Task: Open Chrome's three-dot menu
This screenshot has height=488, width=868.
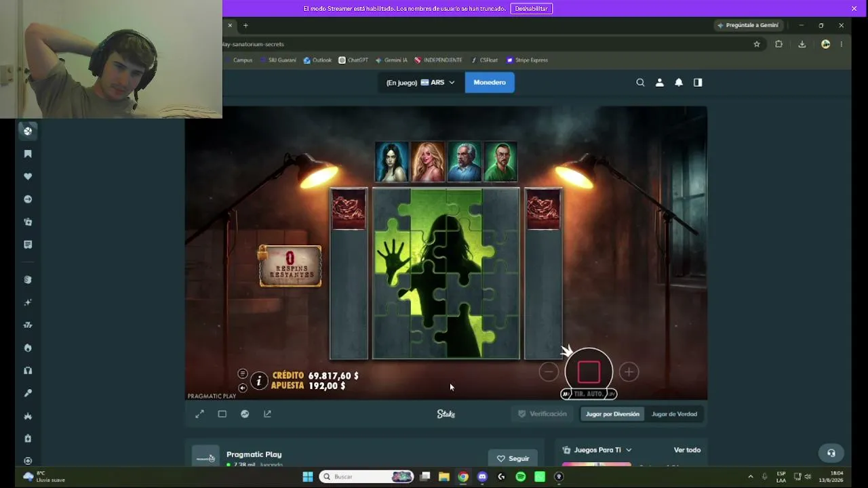Action: tap(841, 44)
